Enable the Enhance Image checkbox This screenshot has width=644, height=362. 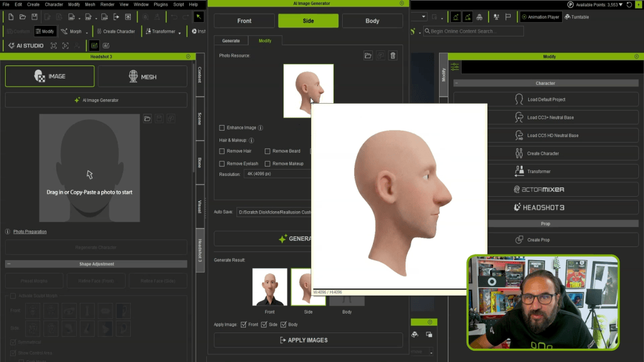(222, 128)
